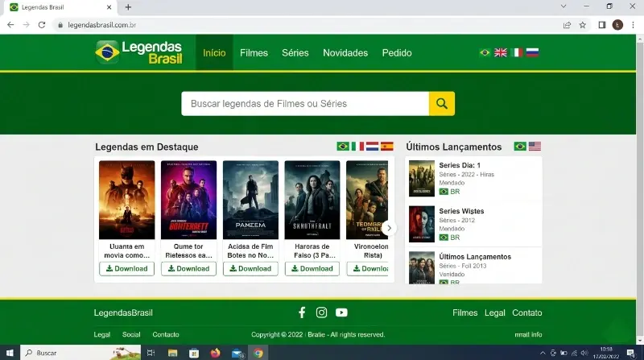Viewport: 644px width, 360px height.
Task: Open the Instagram footer icon
Action: tap(321, 312)
